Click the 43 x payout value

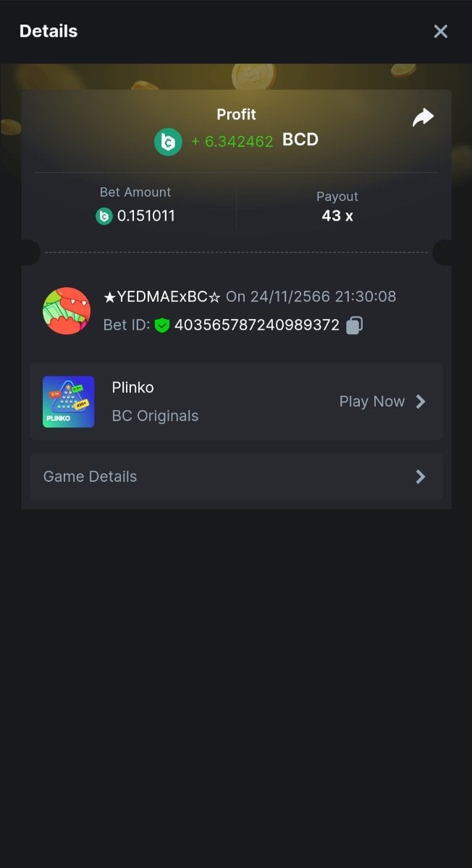coord(337,216)
